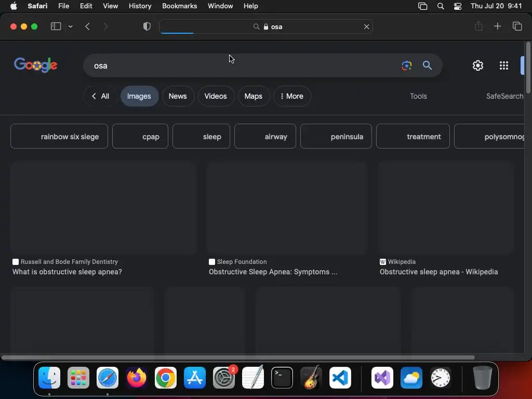The width and height of the screenshot is (532, 399).
Task: Click the Google logo
Action: click(x=36, y=65)
